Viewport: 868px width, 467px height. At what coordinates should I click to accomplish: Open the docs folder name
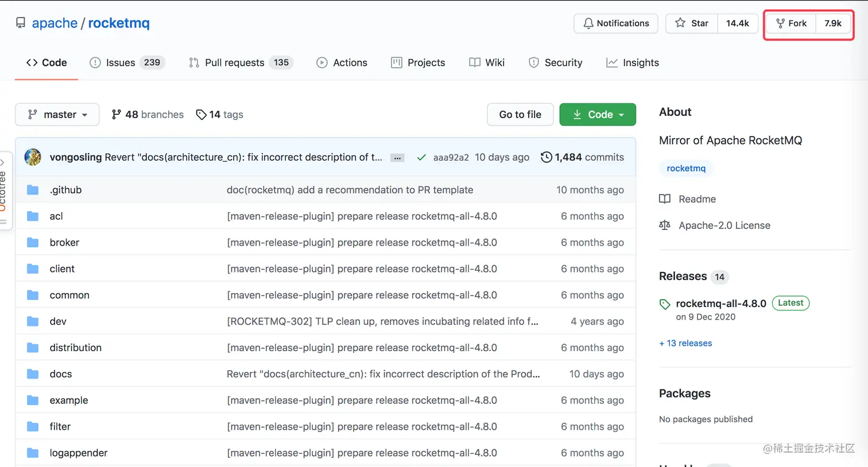pos(61,374)
